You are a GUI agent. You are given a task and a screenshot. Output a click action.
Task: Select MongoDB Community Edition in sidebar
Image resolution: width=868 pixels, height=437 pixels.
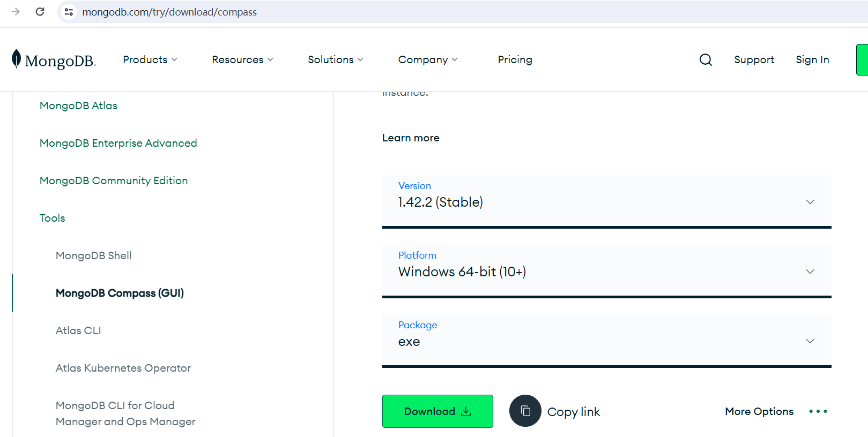pos(114,180)
